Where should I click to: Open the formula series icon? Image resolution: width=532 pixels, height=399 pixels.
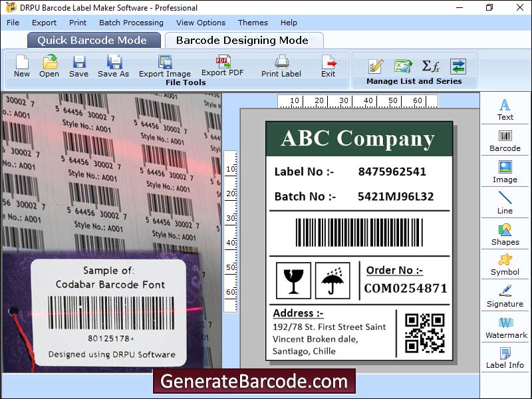pyautogui.click(x=431, y=66)
